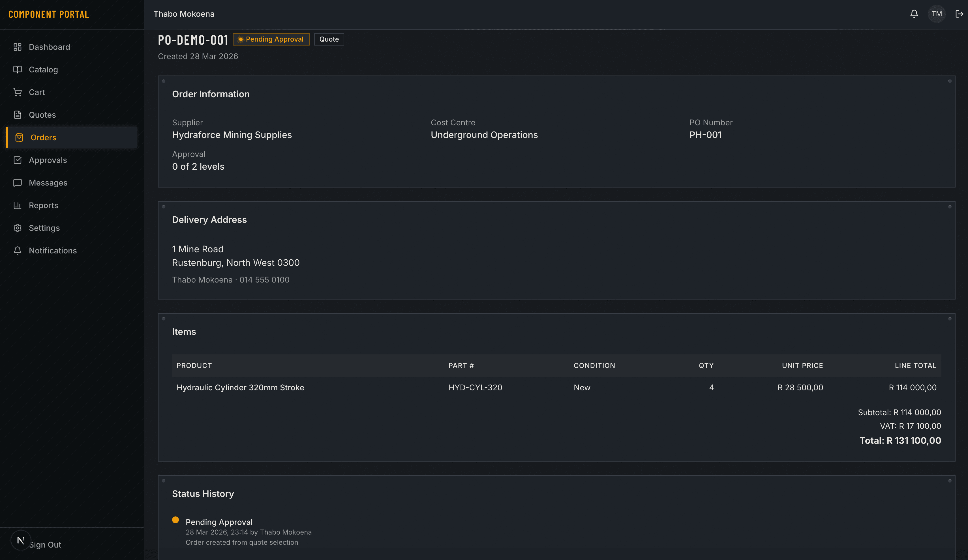Click the Pending Approval status dot in history
The width and height of the screenshot is (968, 560).
pyautogui.click(x=176, y=520)
